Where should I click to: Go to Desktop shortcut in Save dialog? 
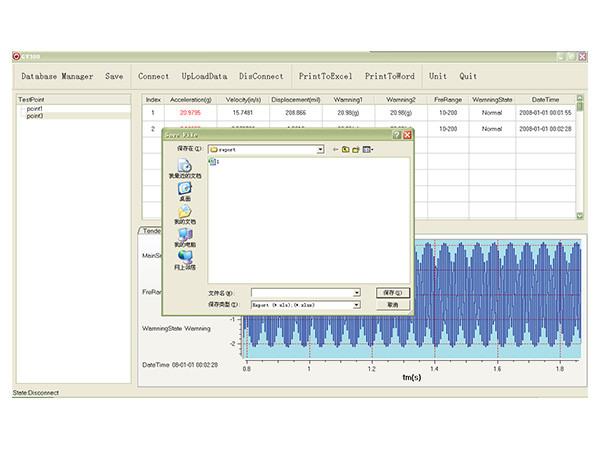(185, 192)
